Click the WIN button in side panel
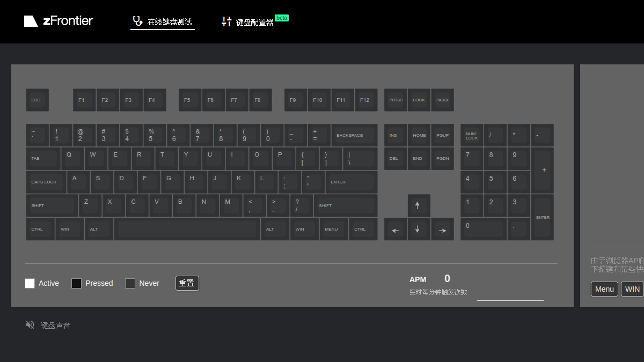 pyautogui.click(x=633, y=289)
